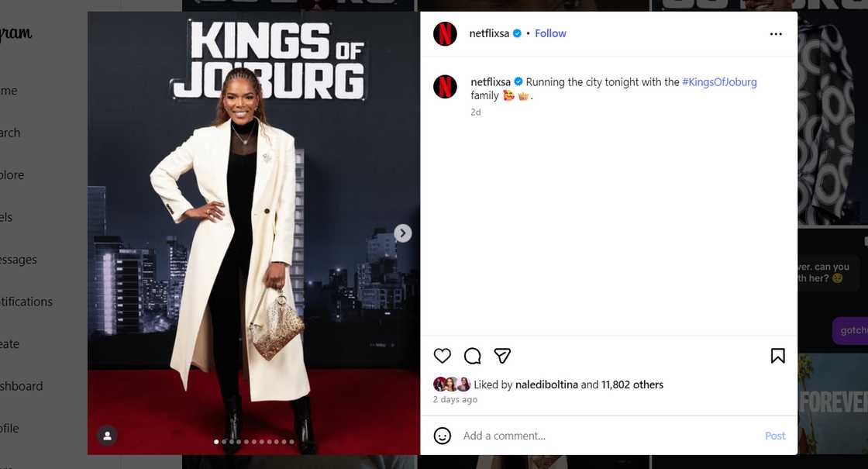Show tagged people icon on photo

[x=108, y=436]
